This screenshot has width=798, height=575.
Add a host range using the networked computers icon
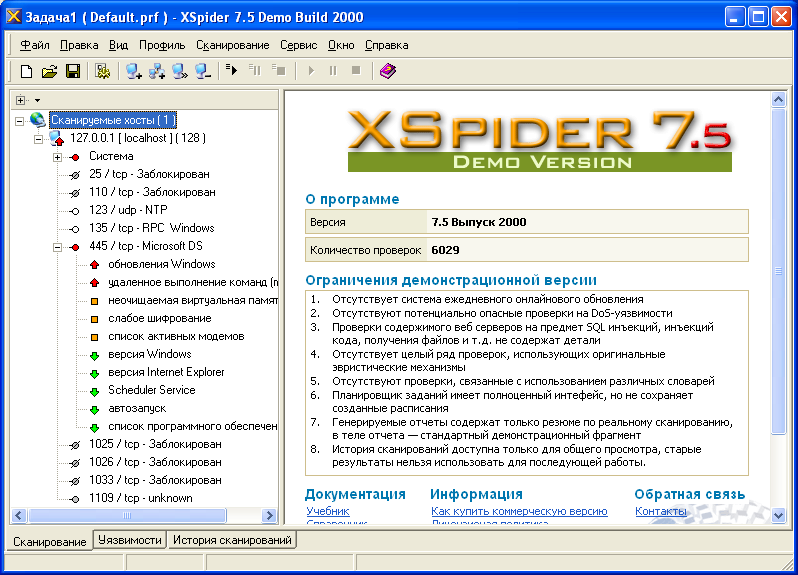[157, 71]
